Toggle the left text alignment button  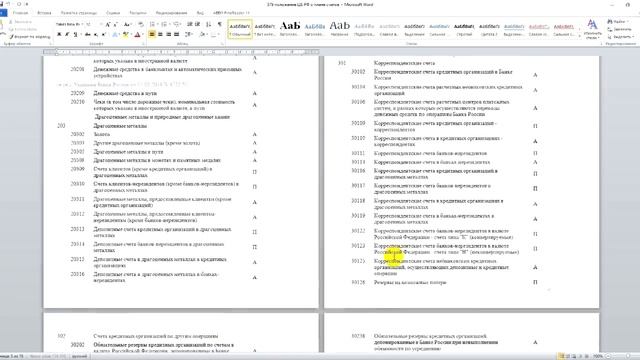click(152, 35)
